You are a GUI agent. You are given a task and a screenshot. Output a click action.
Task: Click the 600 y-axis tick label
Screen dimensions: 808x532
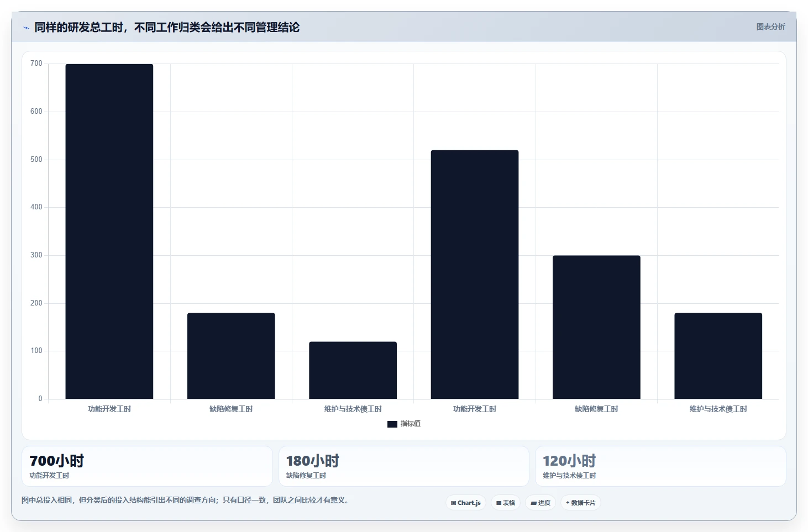click(x=36, y=112)
